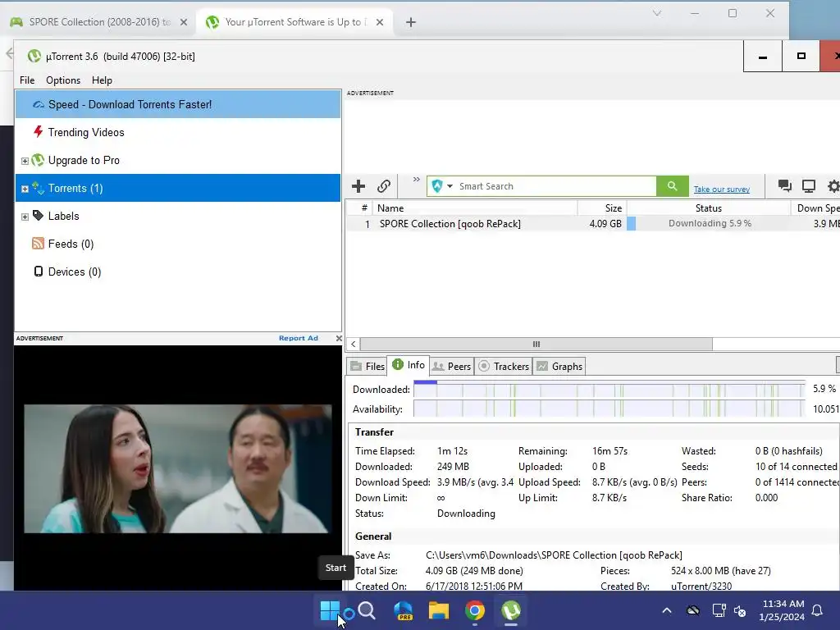Open Microsoft Edge from taskbar

coord(403,610)
